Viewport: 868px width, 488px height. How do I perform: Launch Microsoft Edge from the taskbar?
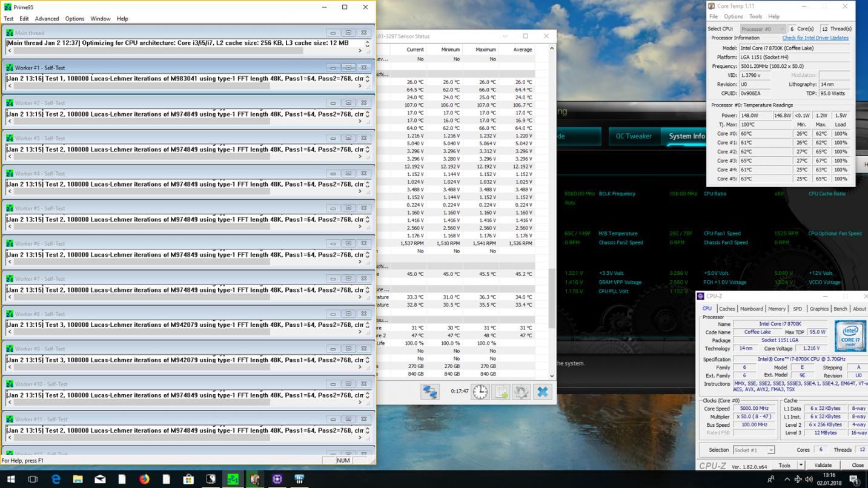pyautogui.click(x=56, y=479)
